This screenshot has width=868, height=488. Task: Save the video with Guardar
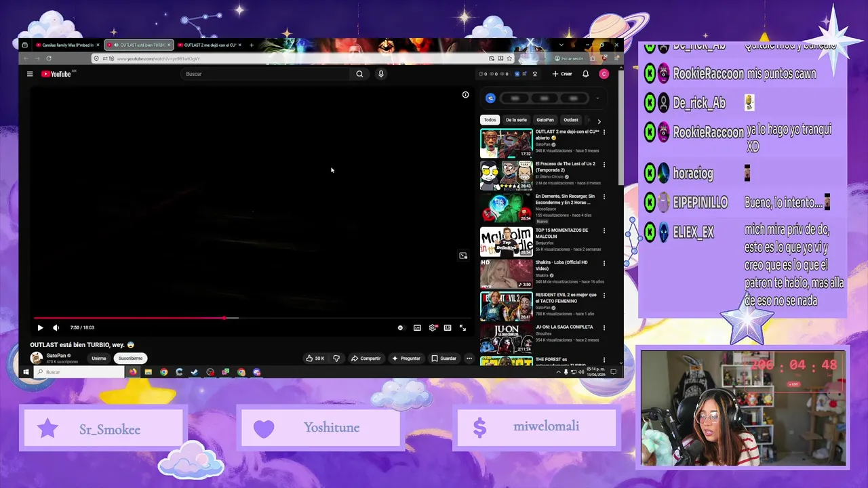click(444, 358)
